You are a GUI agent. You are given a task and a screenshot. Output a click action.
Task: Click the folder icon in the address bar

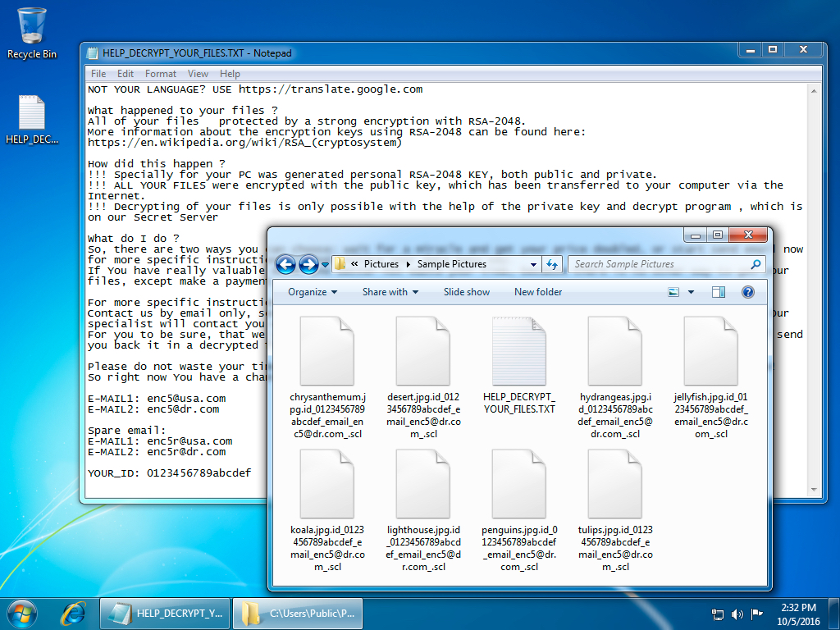(340, 264)
